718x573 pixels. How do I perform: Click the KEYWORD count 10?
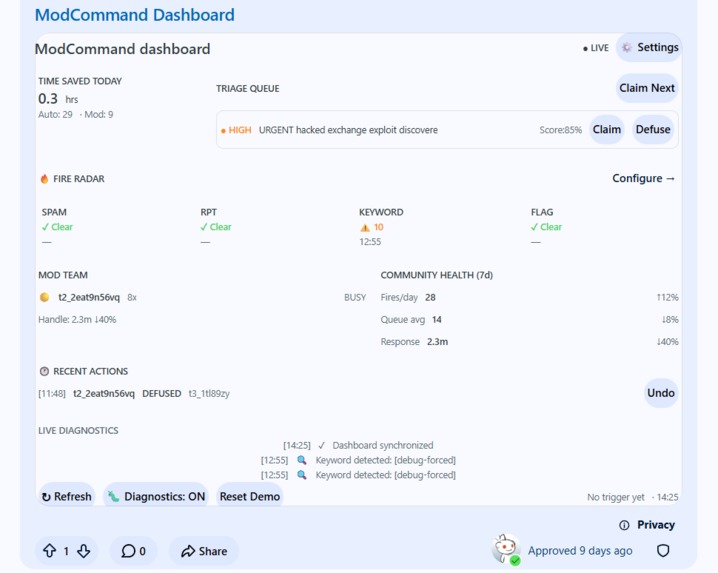[x=378, y=227]
